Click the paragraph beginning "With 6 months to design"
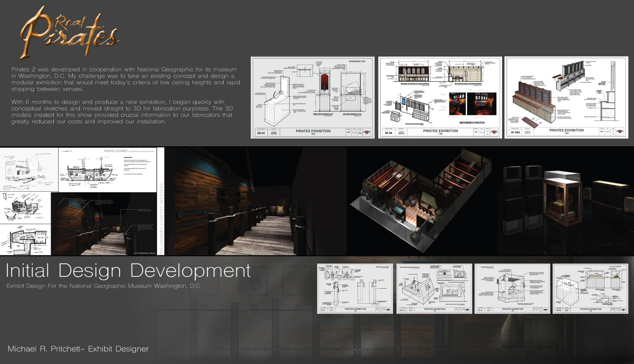634x364 pixels. point(122,112)
